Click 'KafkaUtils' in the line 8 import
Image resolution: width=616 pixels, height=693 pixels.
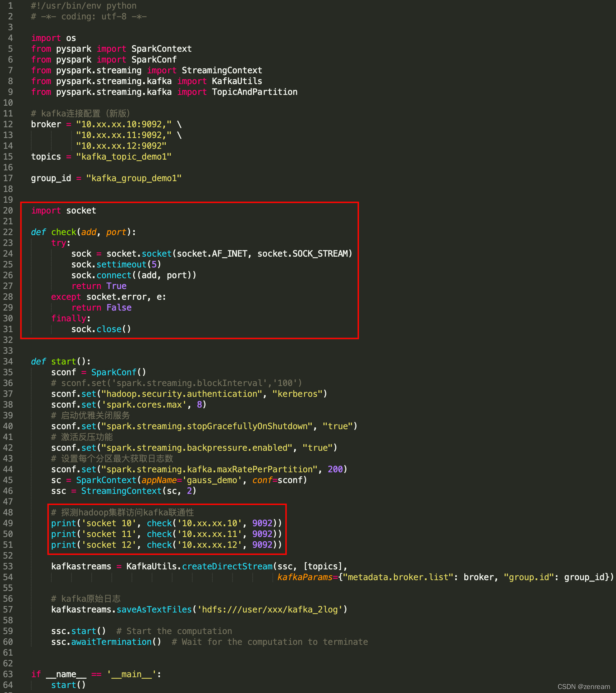pos(237,81)
